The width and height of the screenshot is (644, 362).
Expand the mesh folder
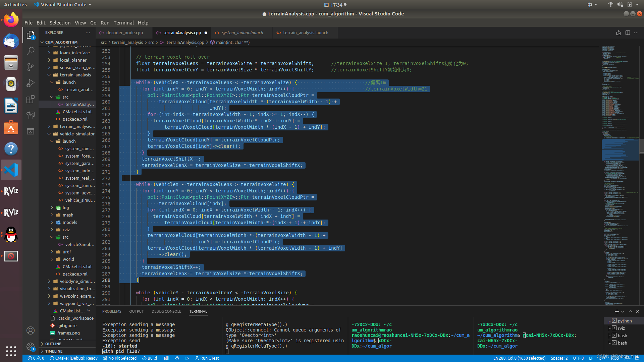[x=67, y=215]
